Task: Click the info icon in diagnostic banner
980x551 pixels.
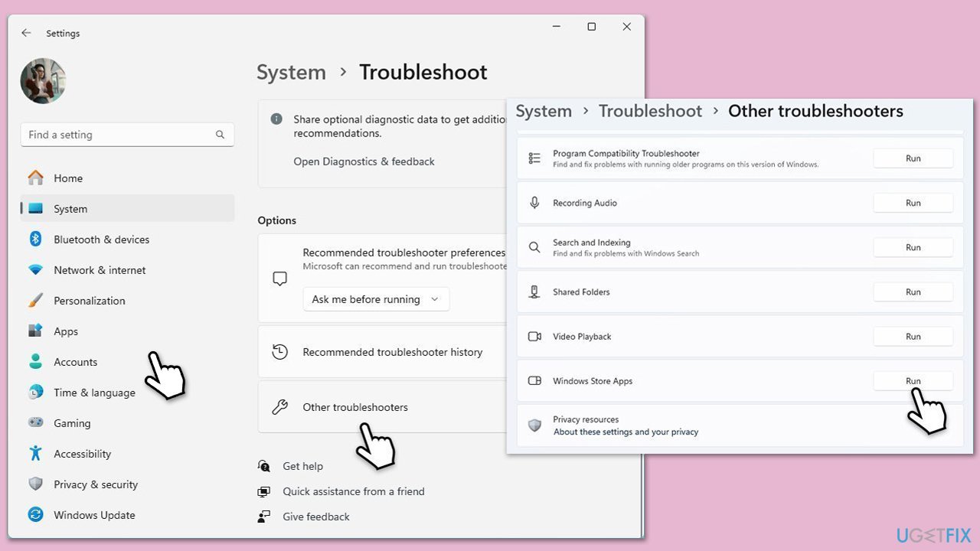Action: click(x=276, y=119)
